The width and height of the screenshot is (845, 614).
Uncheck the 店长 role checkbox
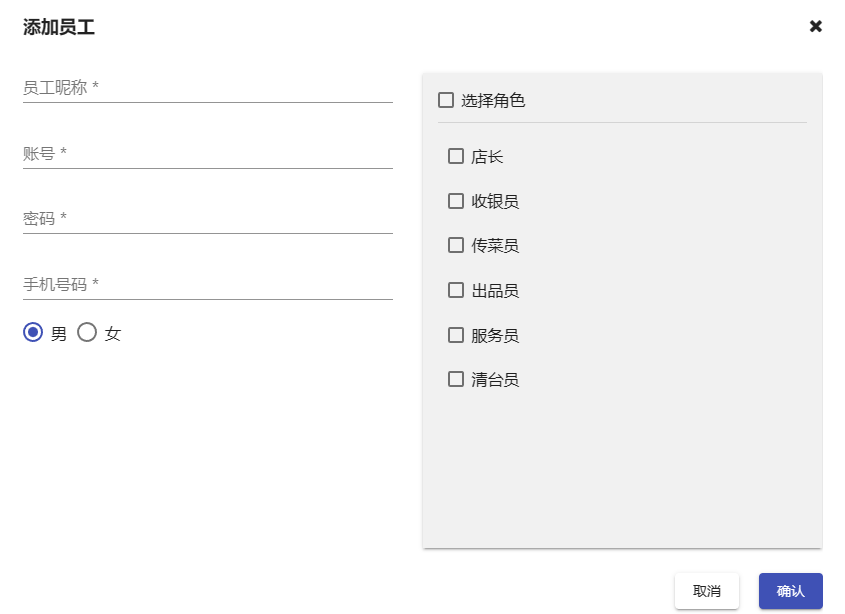[456, 156]
